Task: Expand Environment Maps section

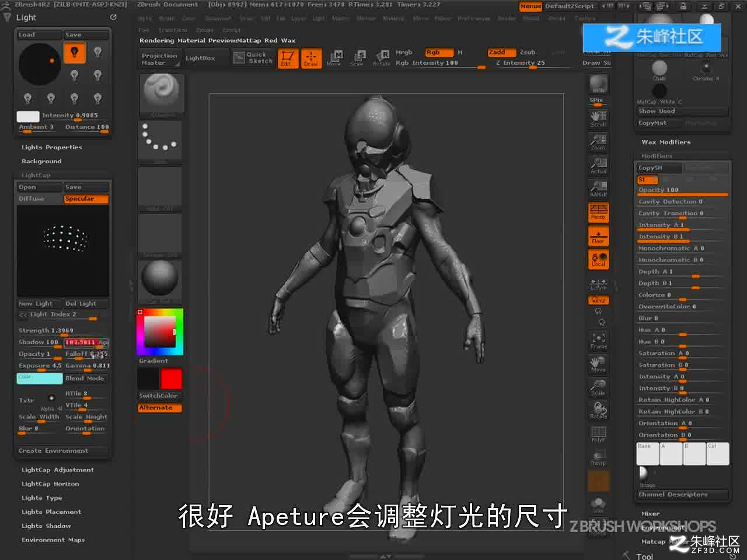Action: click(53, 540)
